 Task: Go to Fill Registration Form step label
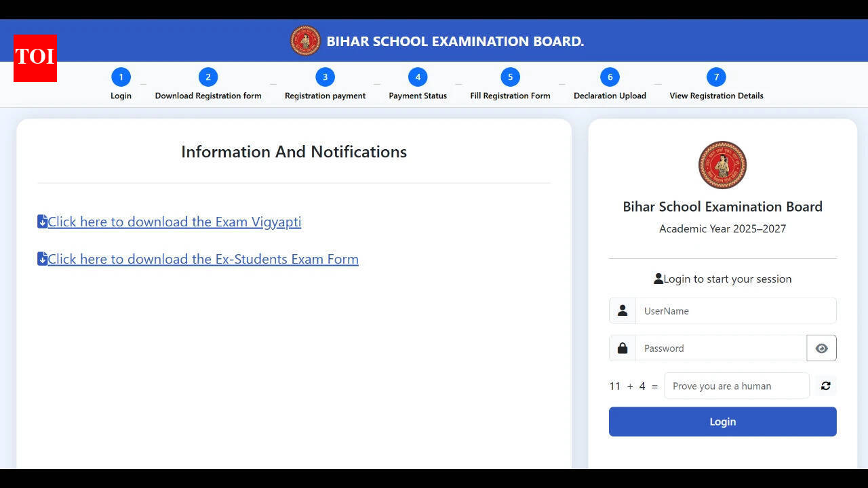point(510,96)
